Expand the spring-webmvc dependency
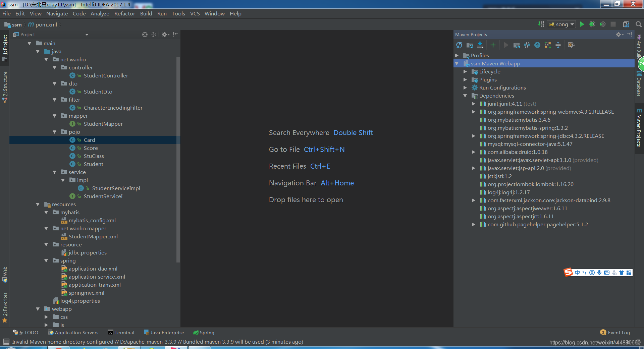Screen dimensions: 644x349 [x=474, y=112]
